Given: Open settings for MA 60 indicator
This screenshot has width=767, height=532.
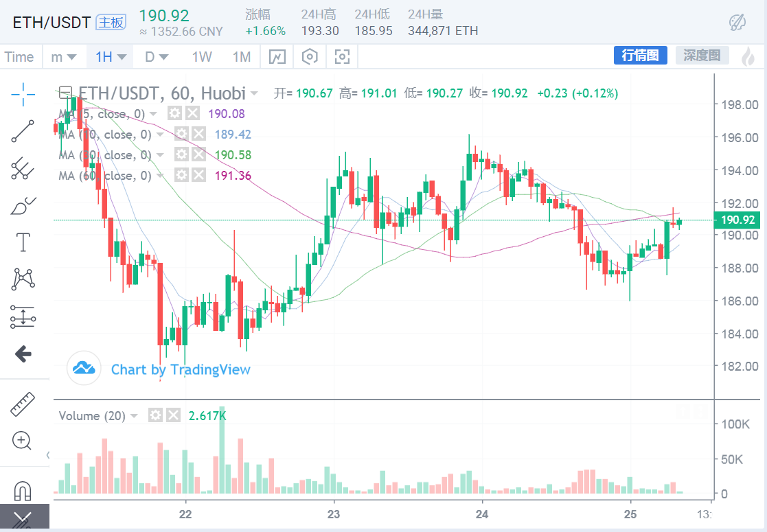Looking at the screenshot, I should (x=181, y=175).
